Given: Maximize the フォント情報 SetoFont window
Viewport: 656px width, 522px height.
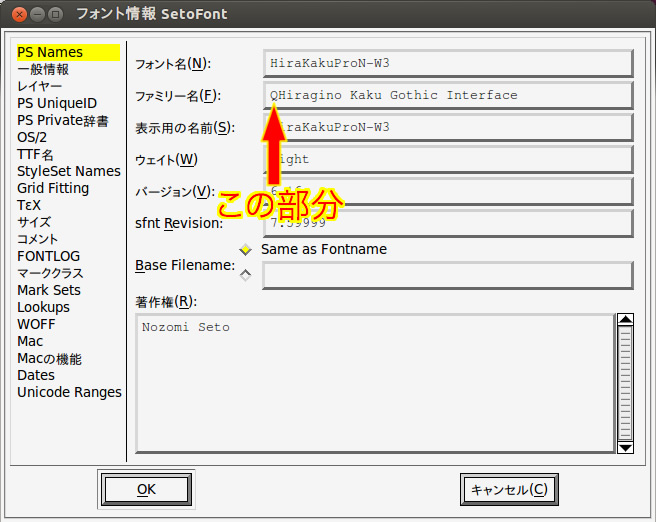Looking at the screenshot, I should click(x=55, y=15).
